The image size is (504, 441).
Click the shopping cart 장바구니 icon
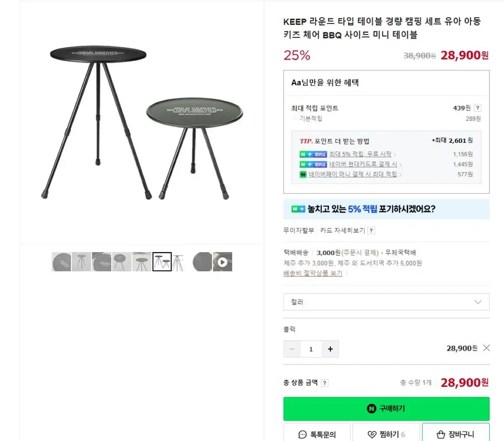pos(441,434)
